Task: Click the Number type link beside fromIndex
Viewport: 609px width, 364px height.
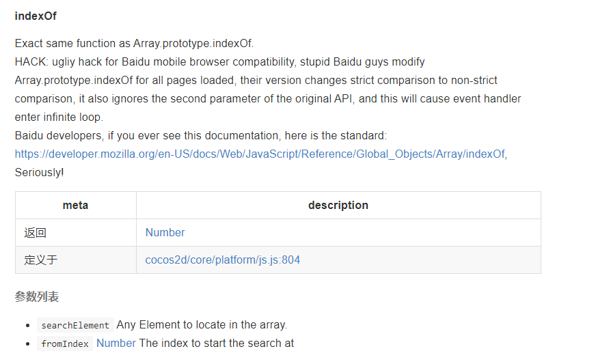Action: [x=116, y=344]
